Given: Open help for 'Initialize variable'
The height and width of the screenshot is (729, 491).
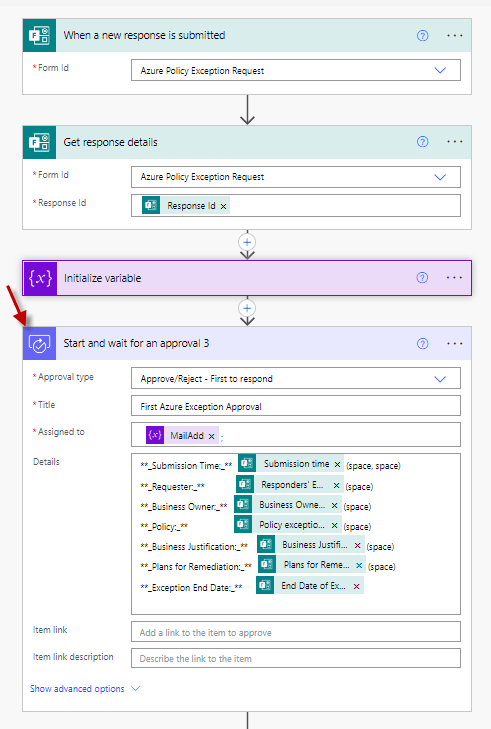Looking at the screenshot, I should tap(422, 278).
